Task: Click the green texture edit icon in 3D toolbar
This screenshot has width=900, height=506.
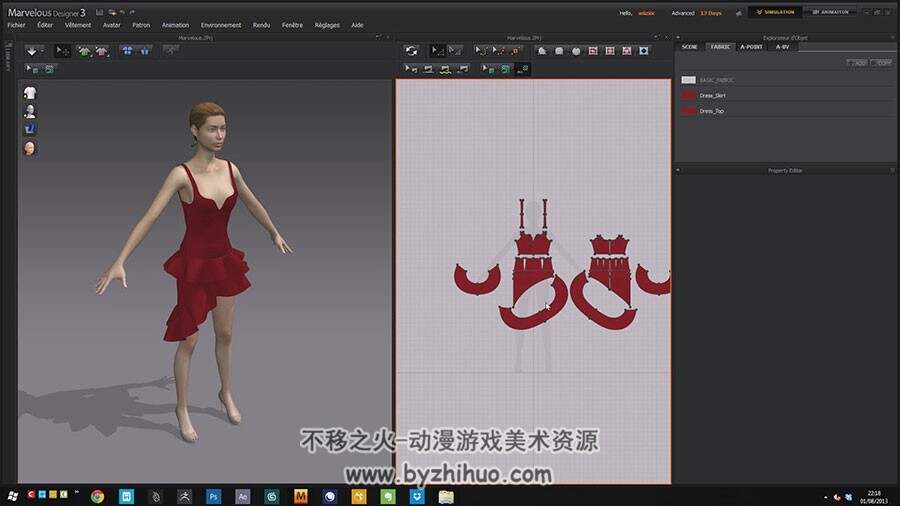Action: pyautogui.click(x=49, y=69)
